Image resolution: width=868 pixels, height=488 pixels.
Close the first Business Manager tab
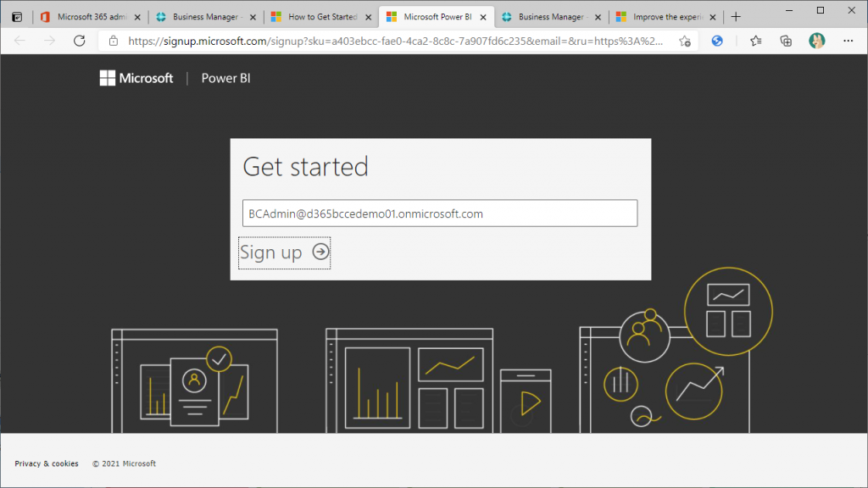pyautogui.click(x=253, y=17)
